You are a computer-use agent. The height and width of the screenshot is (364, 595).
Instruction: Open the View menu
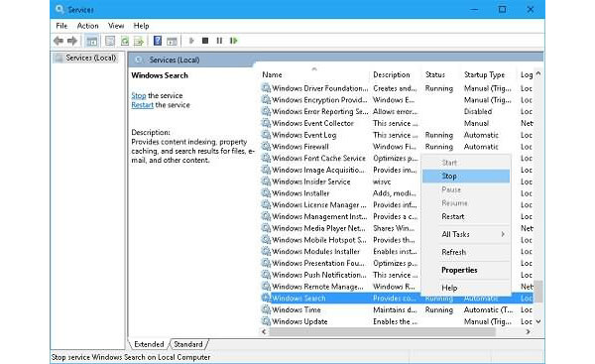point(116,26)
